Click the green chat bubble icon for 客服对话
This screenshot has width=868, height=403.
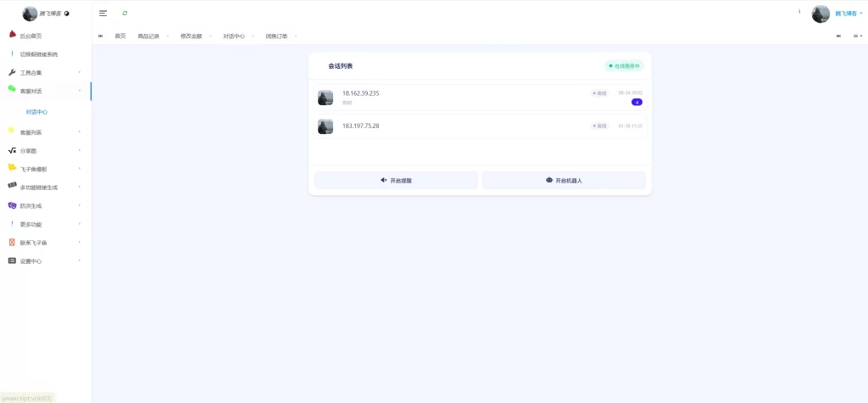(x=12, y=89)
